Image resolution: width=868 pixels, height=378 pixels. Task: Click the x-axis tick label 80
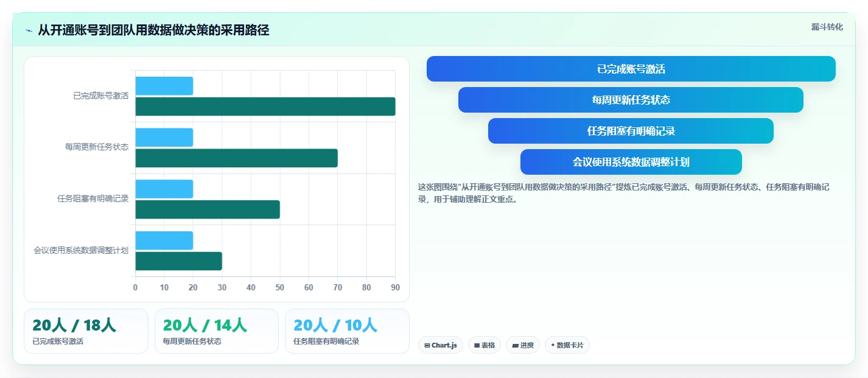(x=366, y=287)
